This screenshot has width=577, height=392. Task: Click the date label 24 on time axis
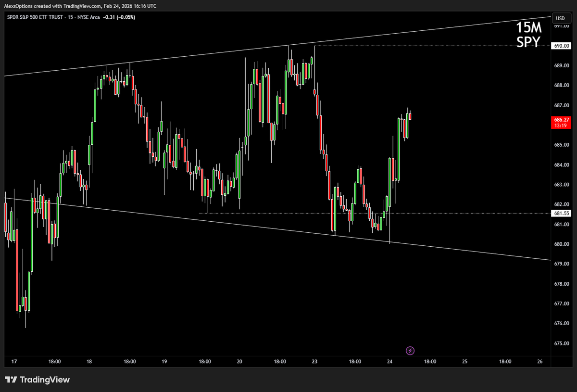click(x=389, y=362)
